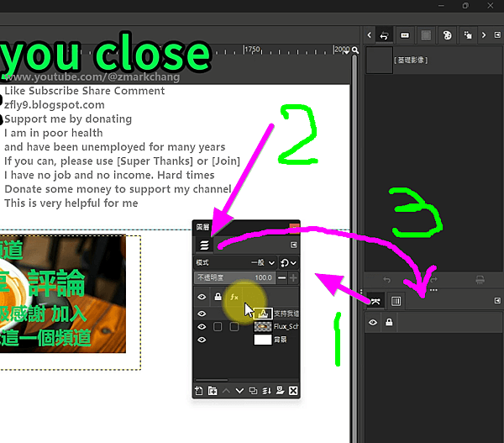504x443 pixels.
Task: Click the vertical dock divider handle dots
Action: click(x=361, y=293)
